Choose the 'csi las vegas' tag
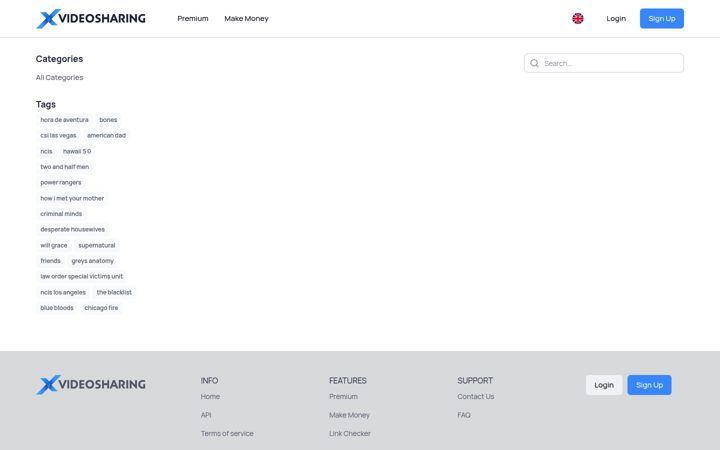 tap(58, 135)
